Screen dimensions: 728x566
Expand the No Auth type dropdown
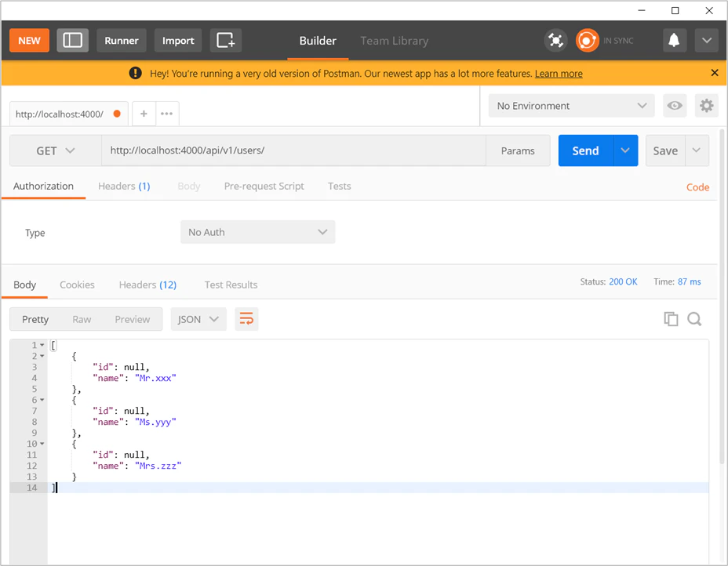(257, 232)
